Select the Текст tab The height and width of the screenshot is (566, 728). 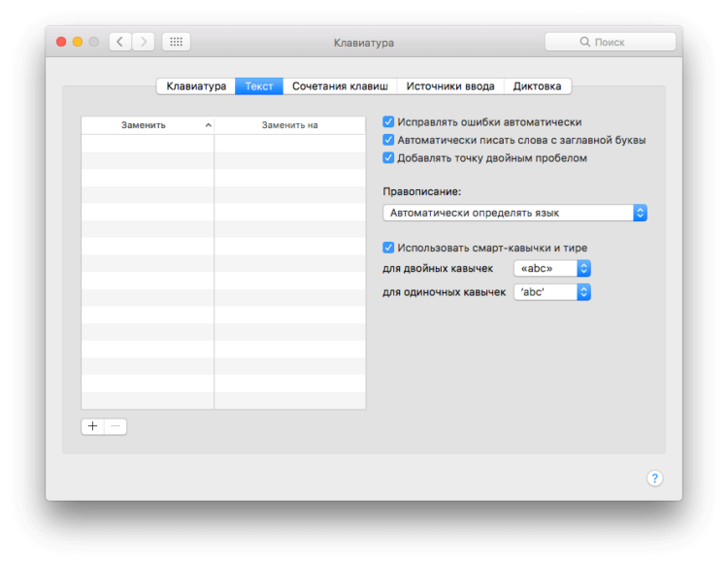click(x=259, y=85)
